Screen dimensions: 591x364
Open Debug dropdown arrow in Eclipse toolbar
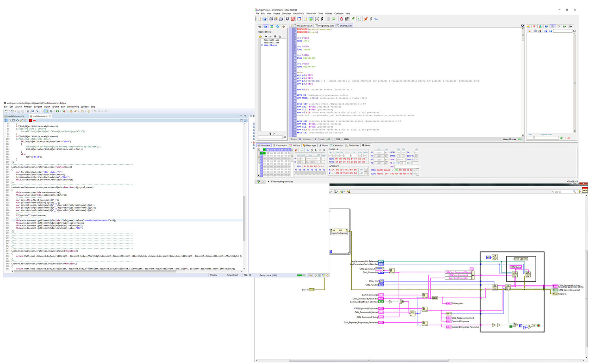tap(54, 111)
